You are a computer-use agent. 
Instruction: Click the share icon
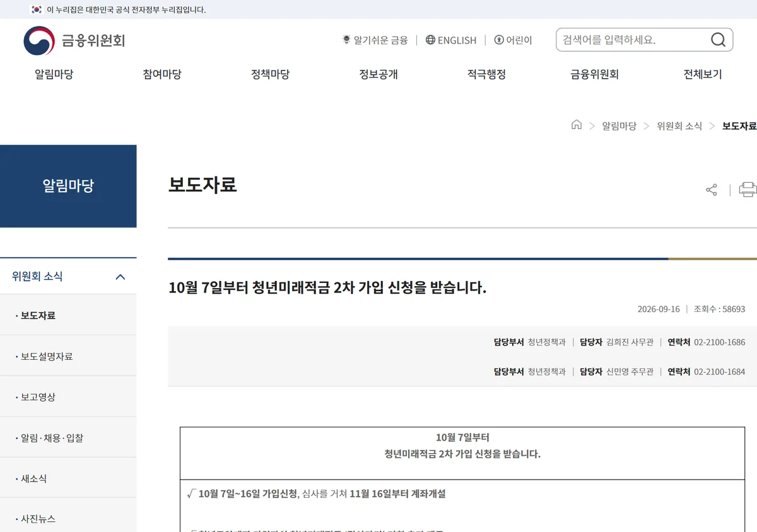tap(712, 190)
